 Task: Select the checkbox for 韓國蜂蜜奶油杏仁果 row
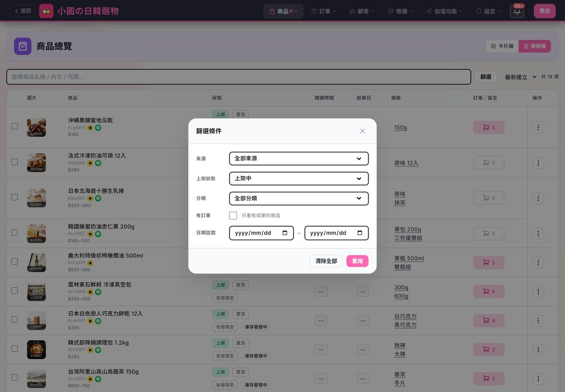tap(15, 232)
